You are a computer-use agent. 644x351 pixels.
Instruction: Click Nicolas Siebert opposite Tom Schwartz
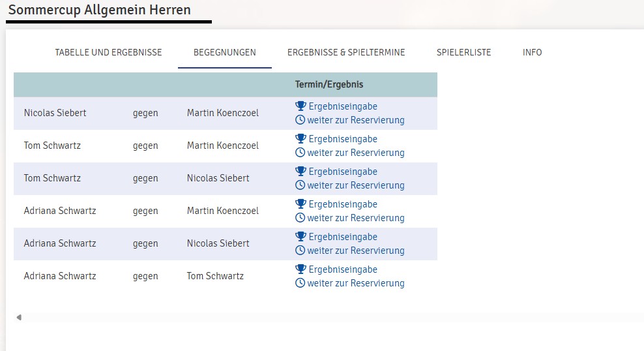[x=218, y=178]
